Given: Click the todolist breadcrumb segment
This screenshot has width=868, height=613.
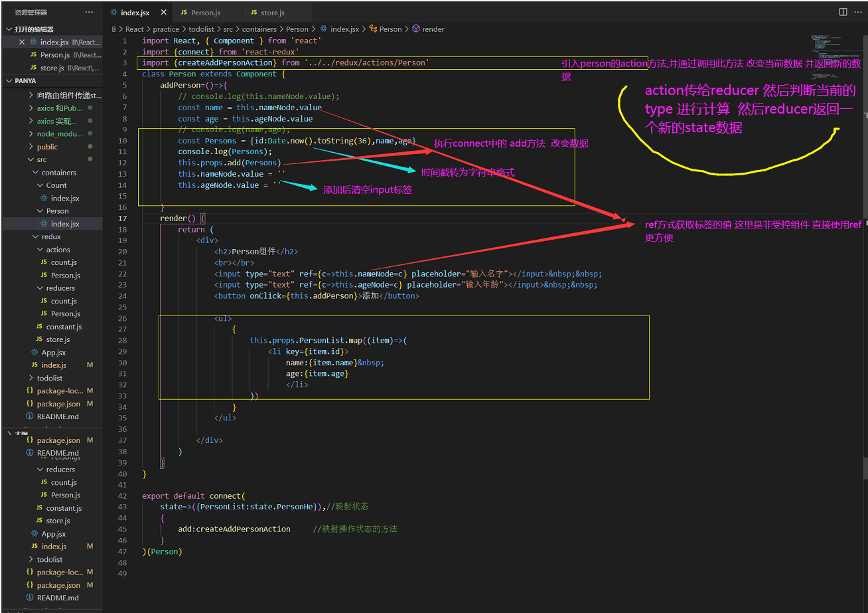Looking at the screenshot, I should (202, 29).
